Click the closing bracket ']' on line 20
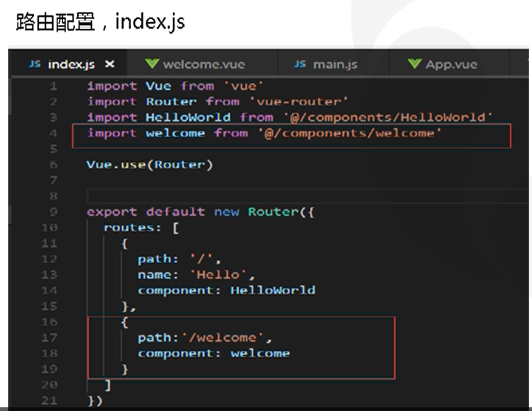This screenshot has height=411, width=532. click(x=107, y=385)
